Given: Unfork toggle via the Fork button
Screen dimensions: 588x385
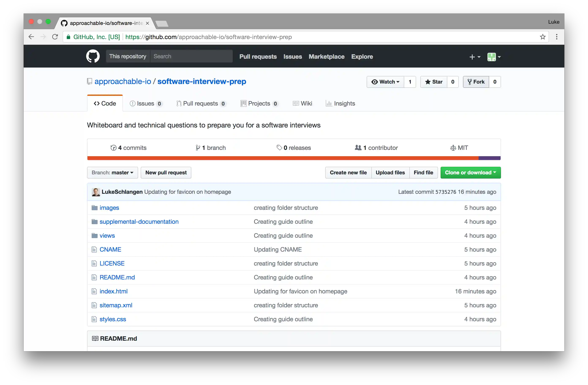Looking at the screenshot, I should point(476,82).
